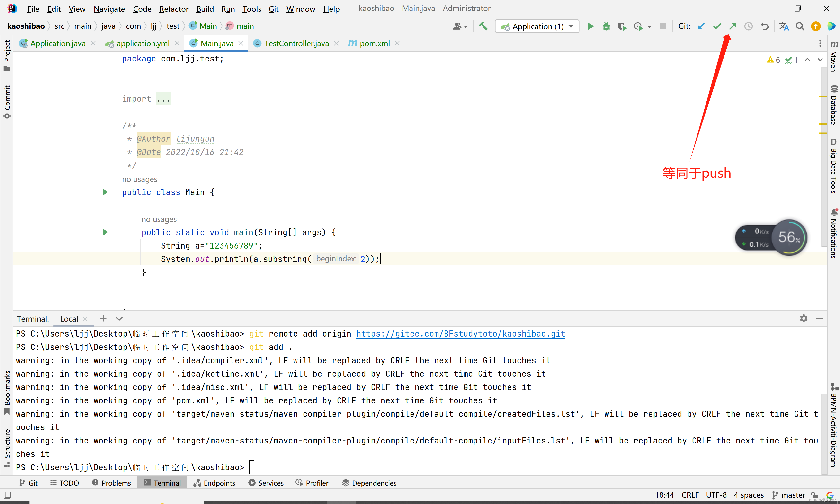Close the Main.java tab
The image size is (840, 504).
(x=241, y=43)
